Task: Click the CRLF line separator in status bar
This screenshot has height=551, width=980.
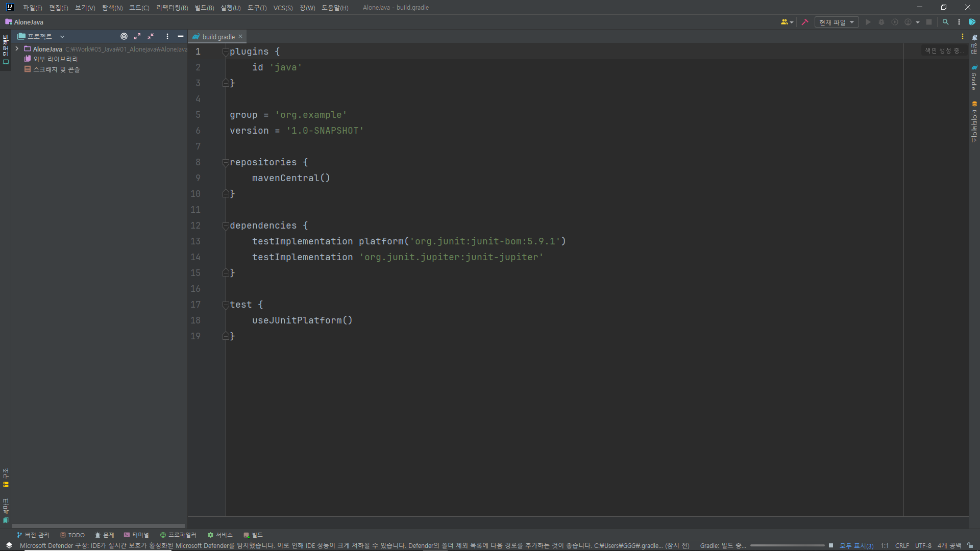Action: click(901, 545)
